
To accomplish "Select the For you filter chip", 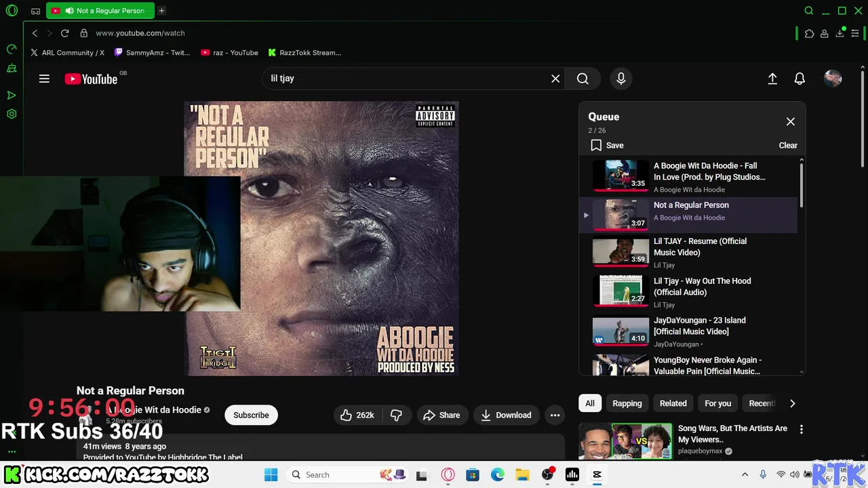I will [x=718, y=403].
